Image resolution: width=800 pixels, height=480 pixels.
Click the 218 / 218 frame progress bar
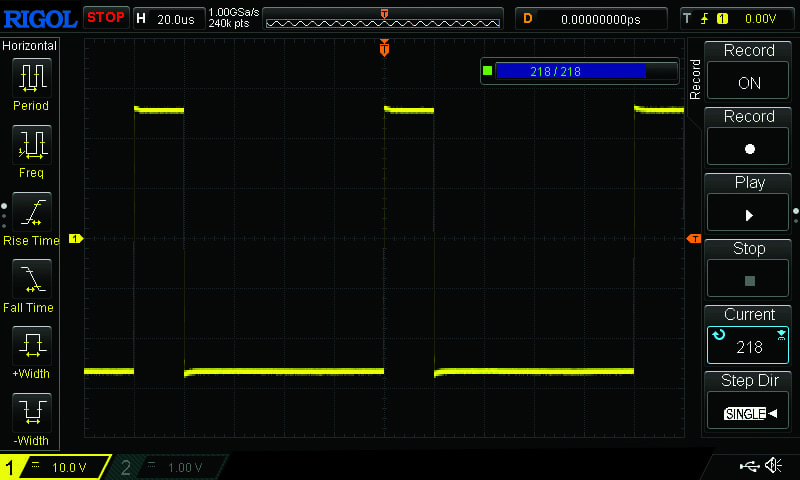tap(571, 71)
